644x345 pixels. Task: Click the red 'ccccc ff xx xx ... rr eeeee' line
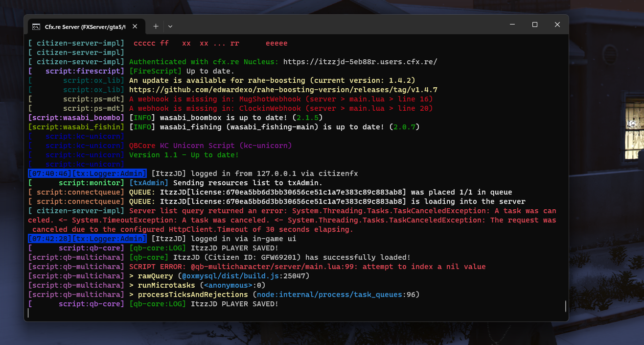point(210,43)
